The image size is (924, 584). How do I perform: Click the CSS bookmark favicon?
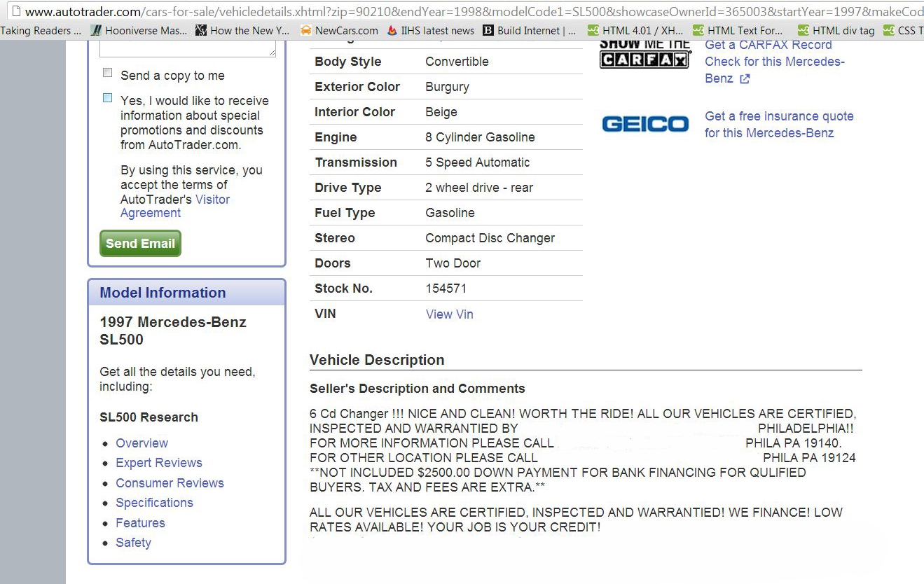click(x=889, y=31)
